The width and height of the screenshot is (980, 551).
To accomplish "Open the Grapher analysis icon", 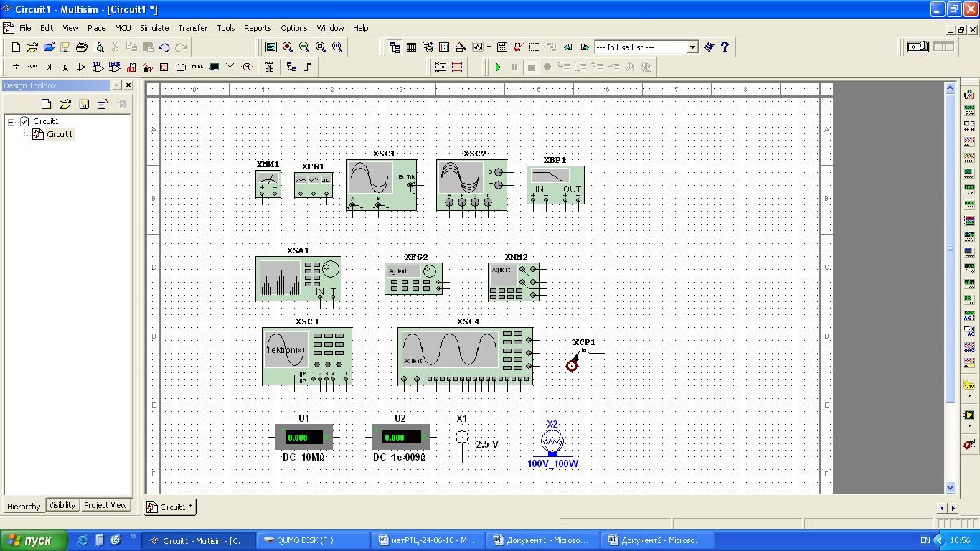I will [x=478, y=47].
